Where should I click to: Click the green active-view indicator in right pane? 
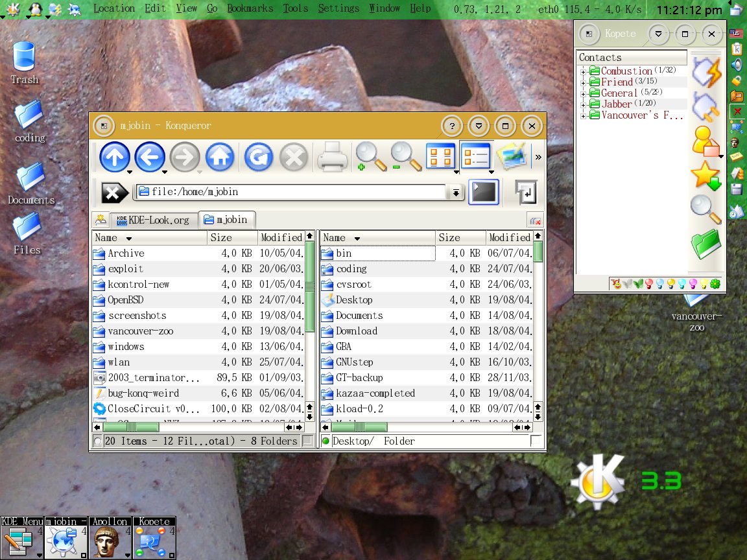coord(326,441)
